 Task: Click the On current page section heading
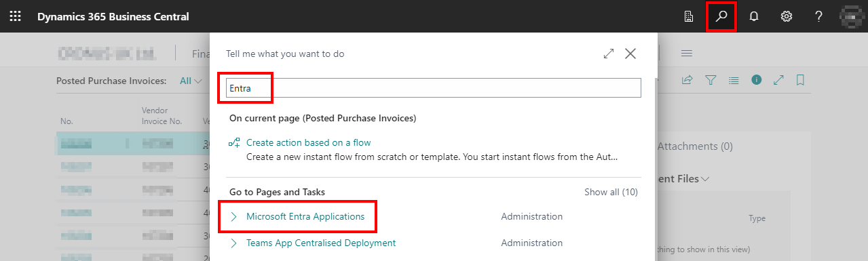[322, 118]
